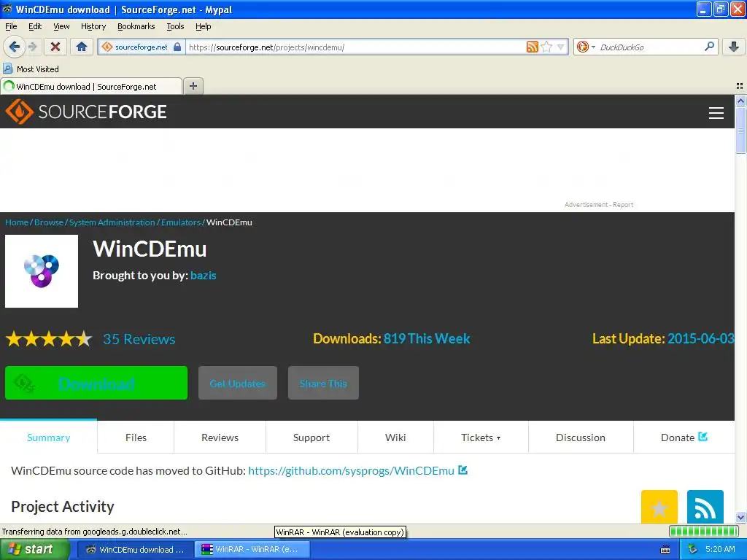Image resolution: width=747 pixels, height=560 pixels.
Task: Click the yellow star favorite button
Action: (659, 507)
